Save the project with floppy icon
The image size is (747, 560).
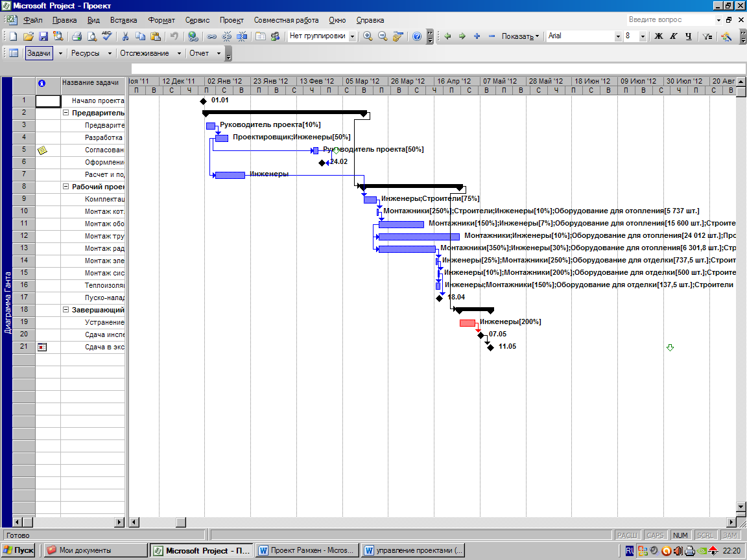pos(43,36)
